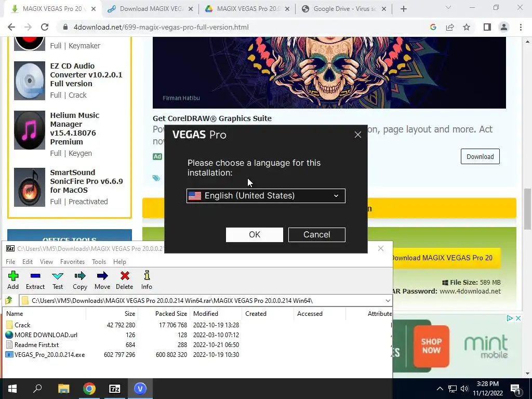This screenshot has height=399, width=532.
Task: Switch to the Google Drive Virus scan tab
Action: (x=344, y=9)
